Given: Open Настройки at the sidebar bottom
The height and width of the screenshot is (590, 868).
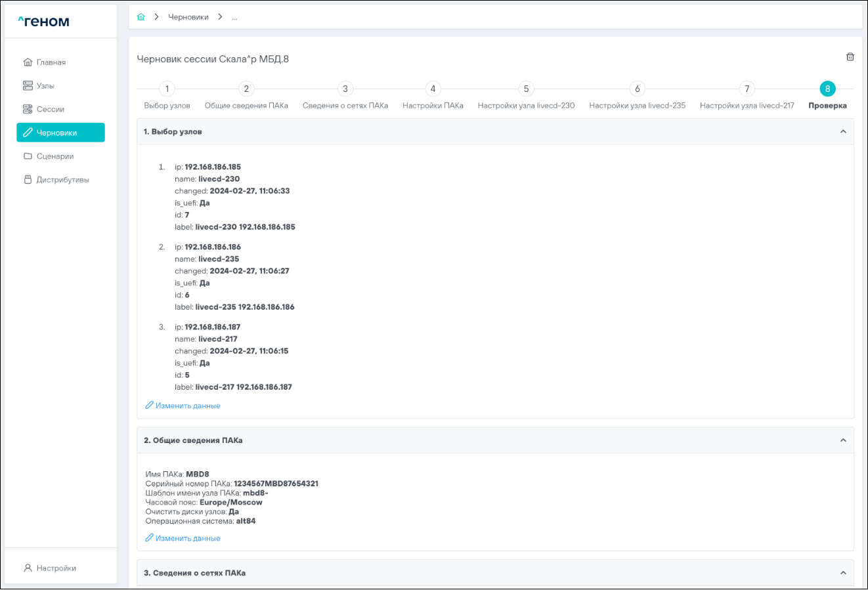Looking at the screenshot, I should coord(56,568).
